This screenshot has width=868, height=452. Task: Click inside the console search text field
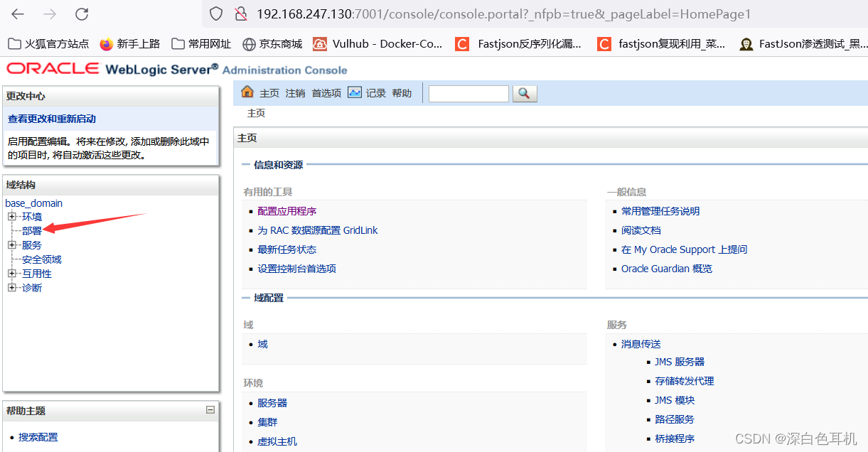(468, 93)
